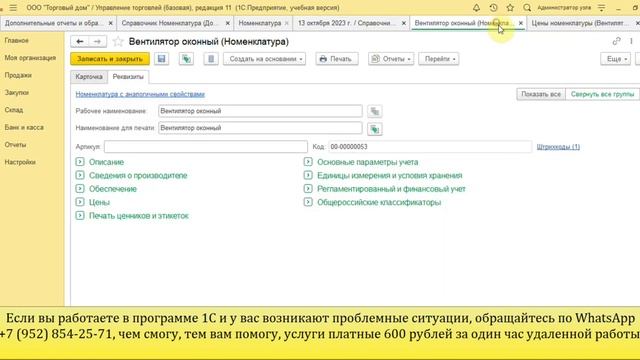Open the history clock icon
Screen dimensions: 640x360
coord(493,7)
